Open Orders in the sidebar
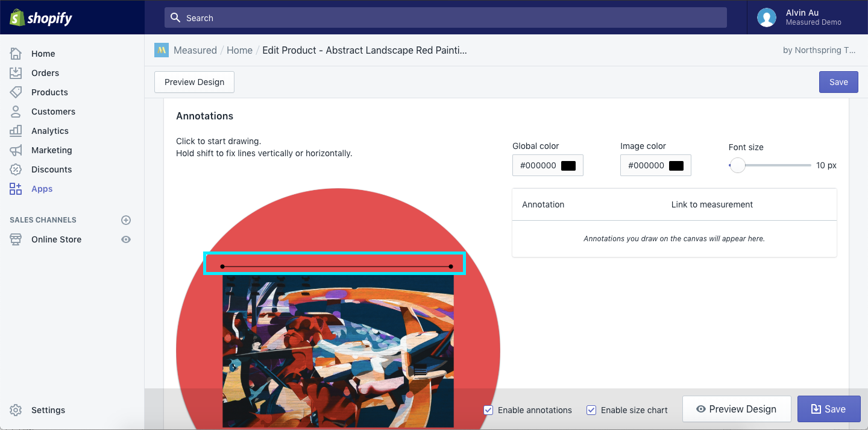 point(45,73)
